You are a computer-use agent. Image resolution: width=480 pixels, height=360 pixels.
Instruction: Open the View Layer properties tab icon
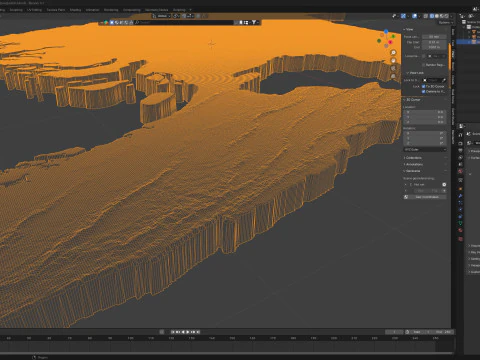460,158
